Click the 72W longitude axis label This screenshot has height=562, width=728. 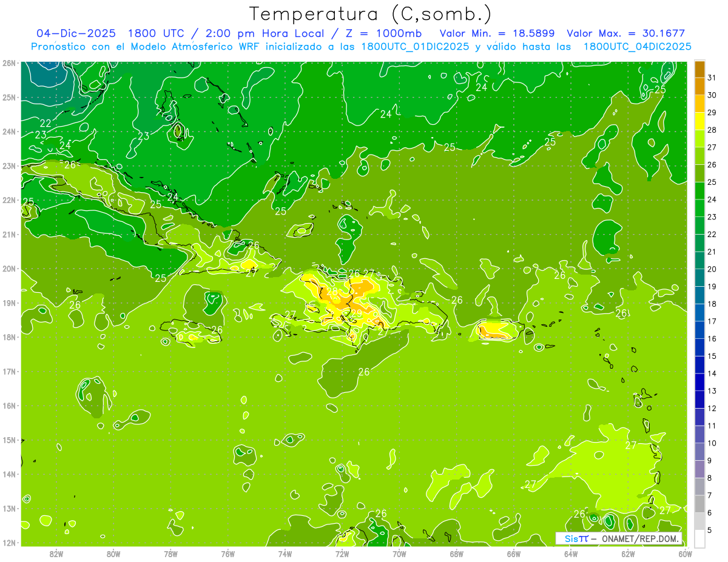(x=342, y=554)
